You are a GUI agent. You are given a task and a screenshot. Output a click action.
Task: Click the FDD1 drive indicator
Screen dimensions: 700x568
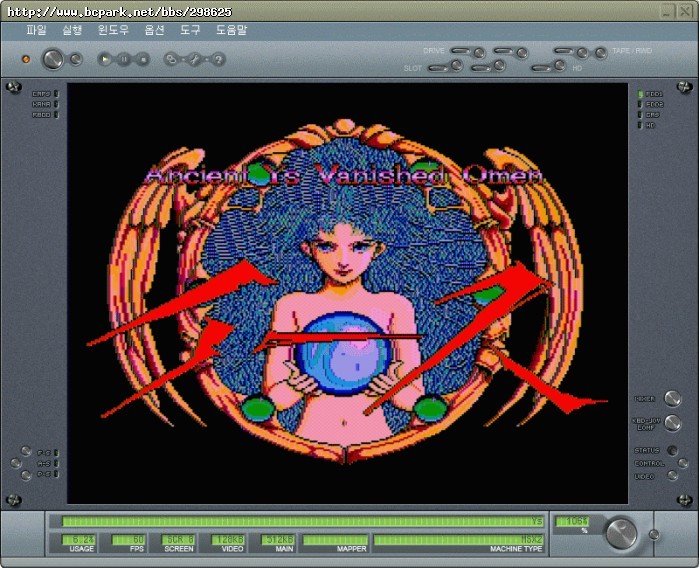(x=651, y=94)
